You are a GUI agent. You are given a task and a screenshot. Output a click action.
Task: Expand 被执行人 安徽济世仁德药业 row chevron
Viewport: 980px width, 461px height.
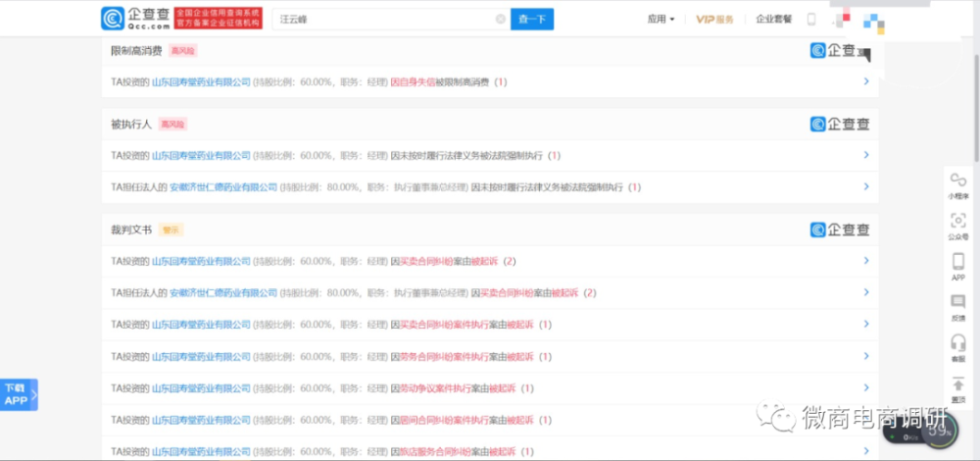click(866, 186)
